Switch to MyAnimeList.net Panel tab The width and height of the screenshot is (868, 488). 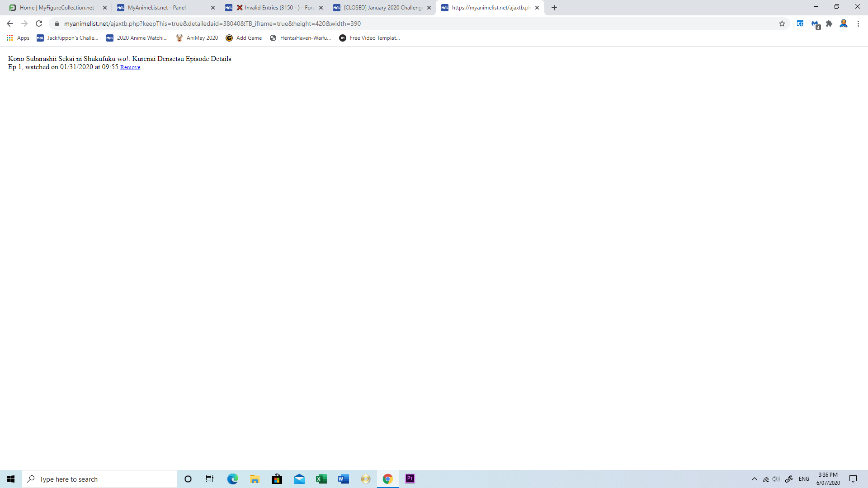156,8
